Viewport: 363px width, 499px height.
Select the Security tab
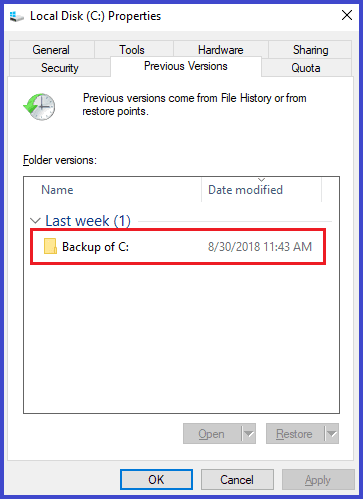tap(60, 68)
